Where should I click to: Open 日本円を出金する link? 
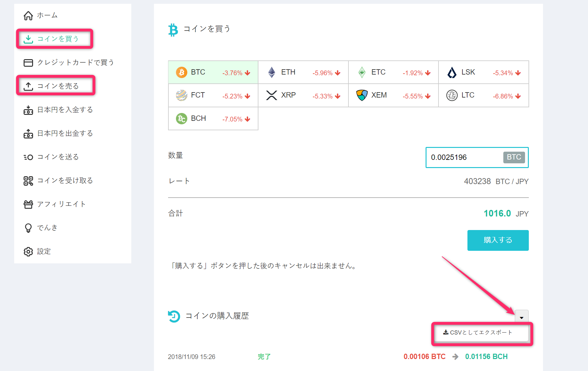58,133
